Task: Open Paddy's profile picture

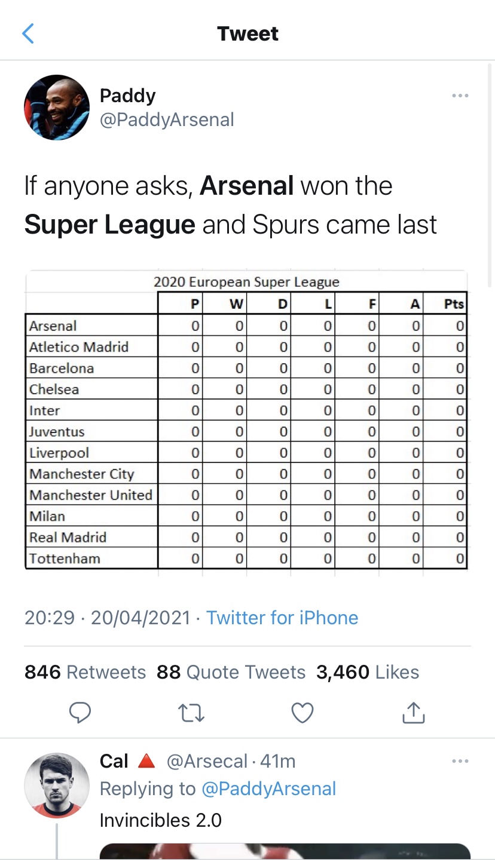Action: [57, 108]
